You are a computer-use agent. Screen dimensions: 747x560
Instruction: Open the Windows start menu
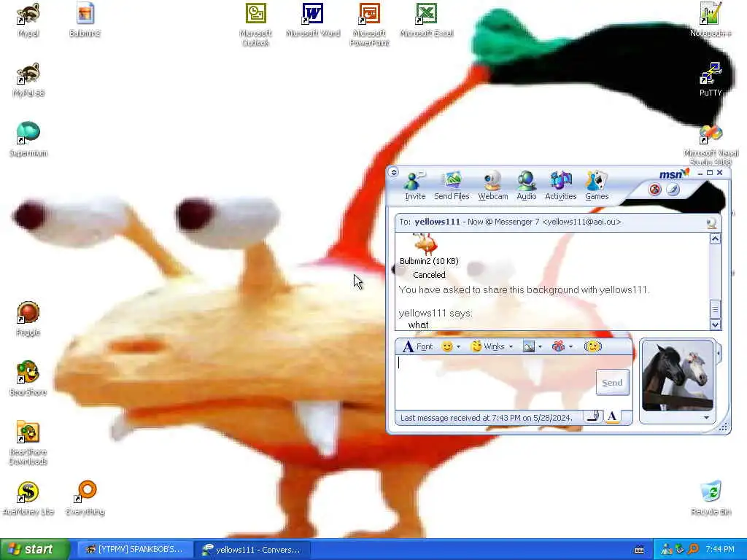[x=35, y=550]
